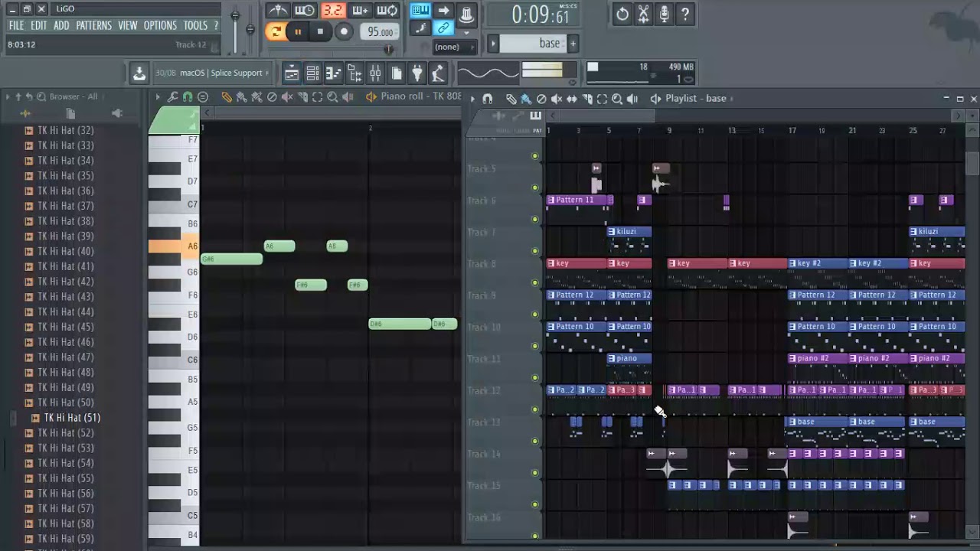
Task: Open the Piano roll wrench tools menu
Action: tap(173, 97)
